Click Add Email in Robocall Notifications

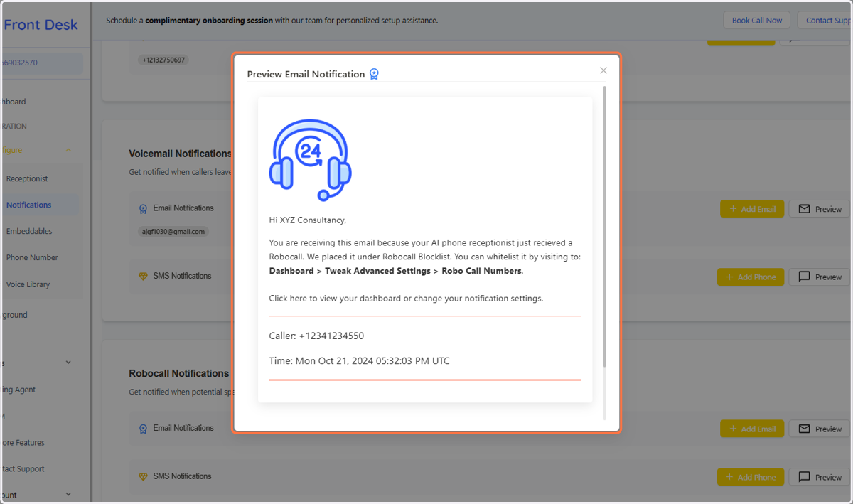pos(752,429)
